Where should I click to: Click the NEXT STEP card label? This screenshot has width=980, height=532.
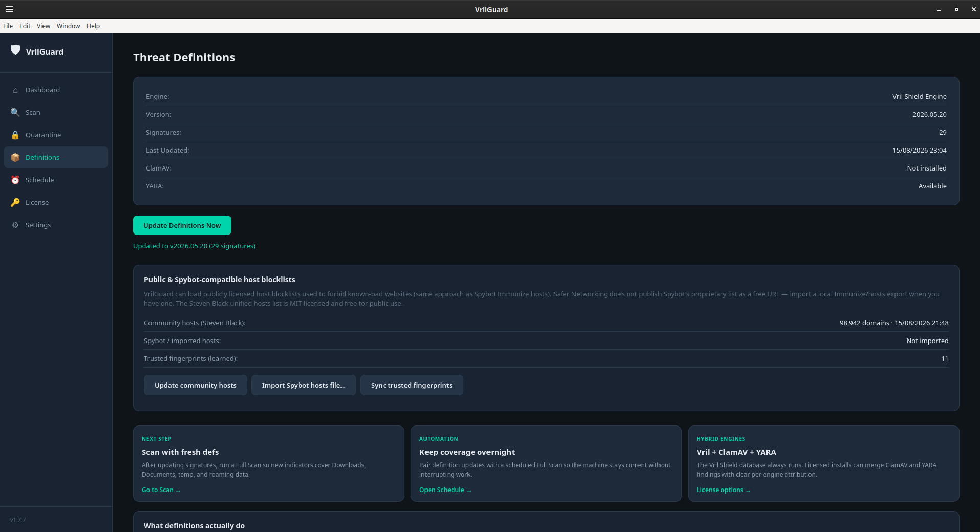coord(157,439)
